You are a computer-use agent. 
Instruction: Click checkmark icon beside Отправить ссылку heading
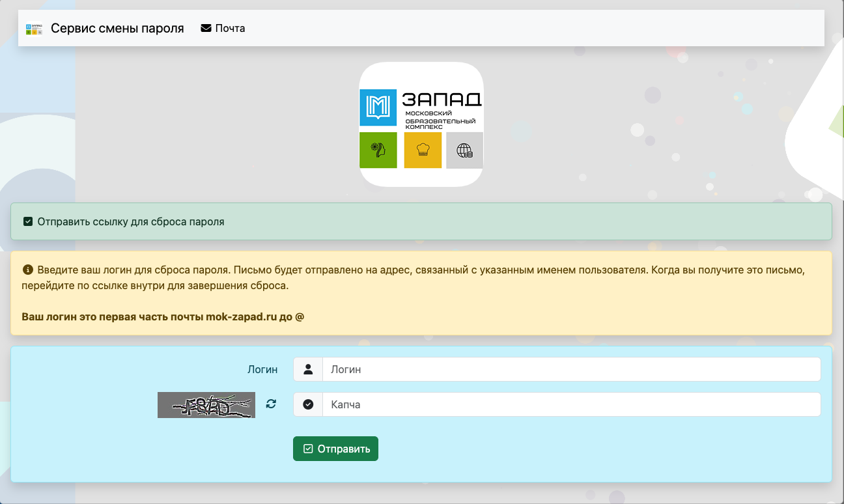point(28,221)
